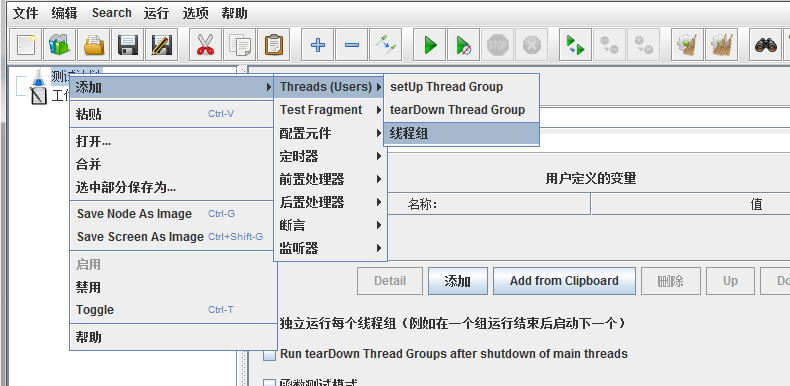The image size is (790, 386).
Task: Click the Collapse all minus icon
Action: (351, 45)
